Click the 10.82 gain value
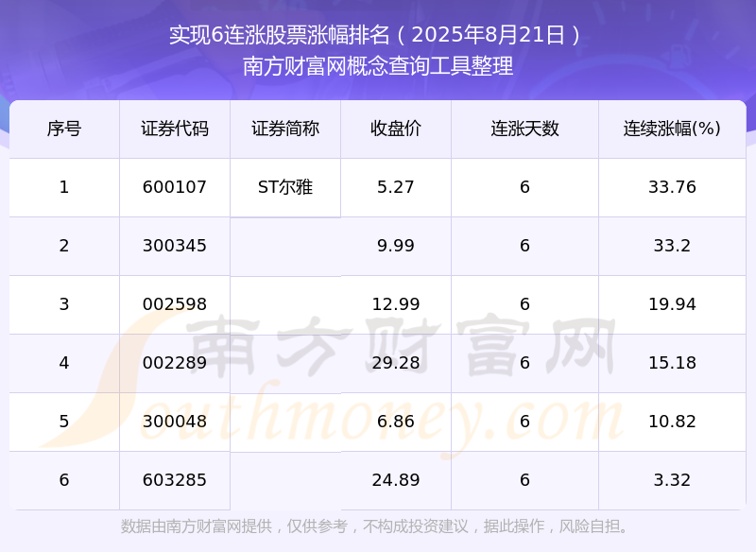The image size is (756, 552). tap(672, 422)
